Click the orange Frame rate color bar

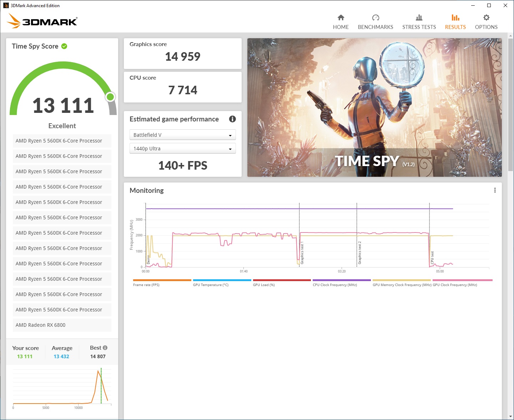coord(162,280)
